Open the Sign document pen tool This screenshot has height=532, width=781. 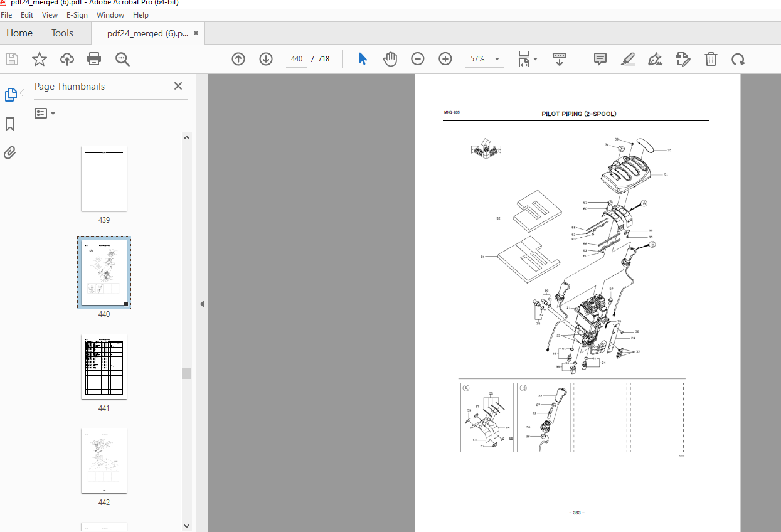click(x=656, y=59)
